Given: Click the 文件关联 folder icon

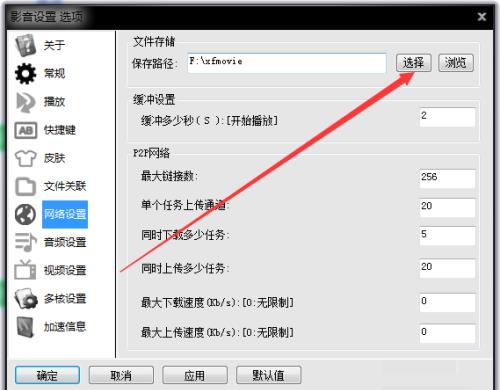Looking at the screenshot, I should [x=25, y=186].
